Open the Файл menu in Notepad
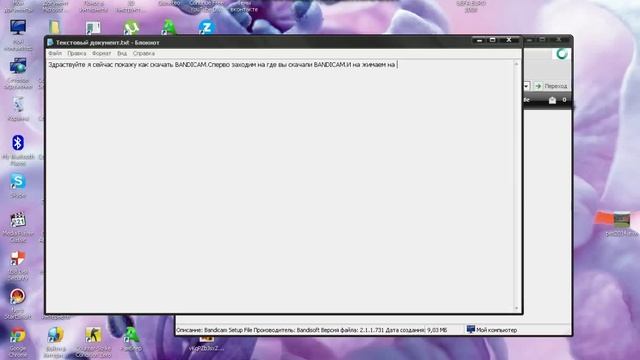 [x=55, y=53]
